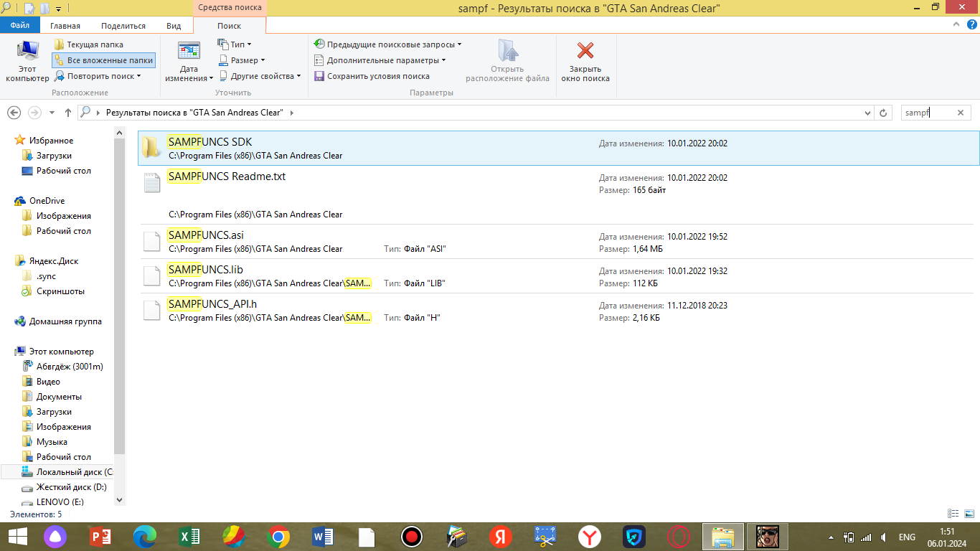Select SAMPFUNCS_API.h file result
The image size is (980, 551).
coord(558,311)
